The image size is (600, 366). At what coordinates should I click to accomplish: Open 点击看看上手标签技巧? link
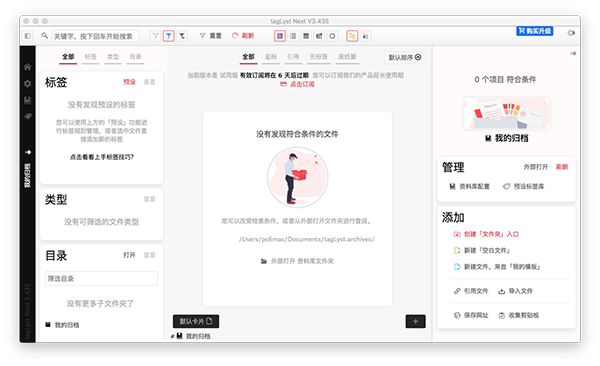pos(101,157)
